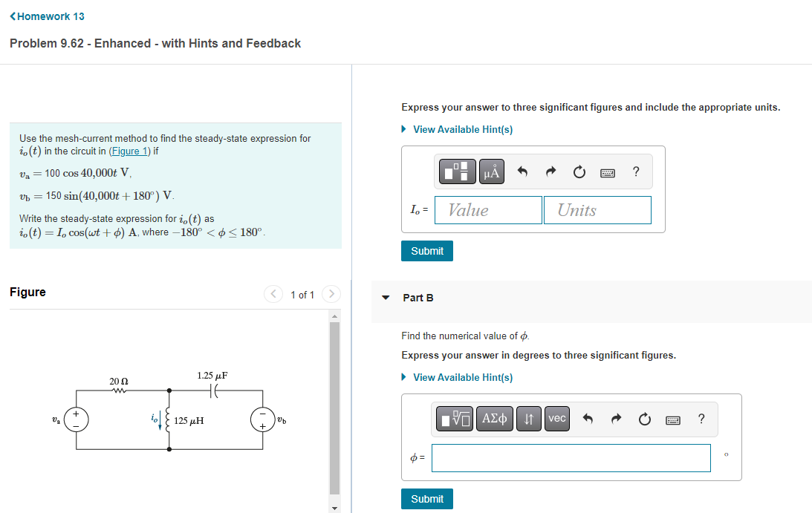Click inside the Value input field
The width and height of the screenshot is (812, 513).
point(488,209)
